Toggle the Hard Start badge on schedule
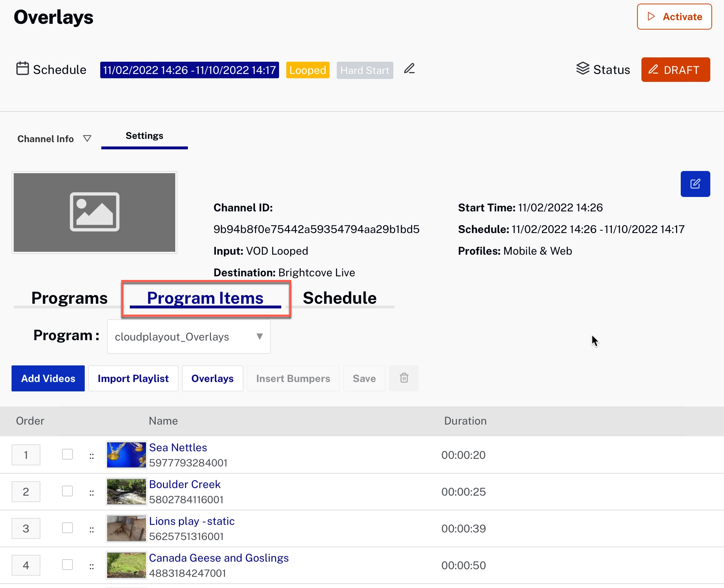The height and width of the screenshot is (588, 724). coord(364,70)
